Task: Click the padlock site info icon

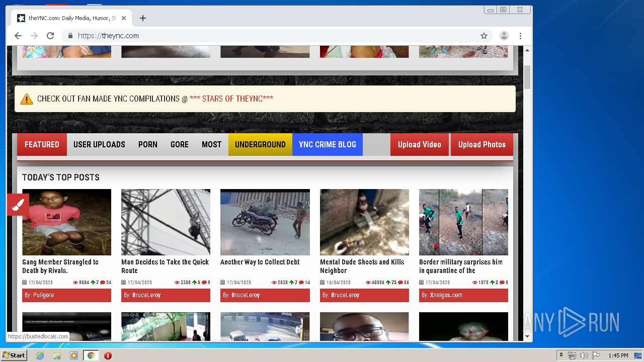Action: point(70,36)
